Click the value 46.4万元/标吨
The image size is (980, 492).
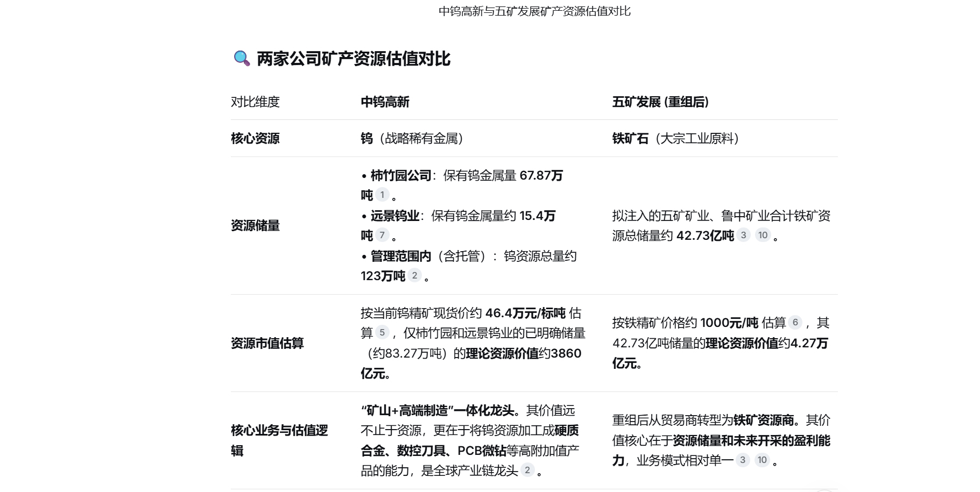click(x=525, y=313)
